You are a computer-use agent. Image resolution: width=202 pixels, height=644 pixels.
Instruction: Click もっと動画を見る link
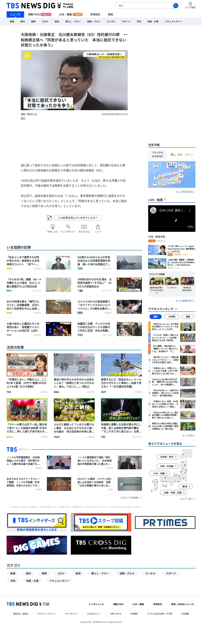(x=185, y=301)
